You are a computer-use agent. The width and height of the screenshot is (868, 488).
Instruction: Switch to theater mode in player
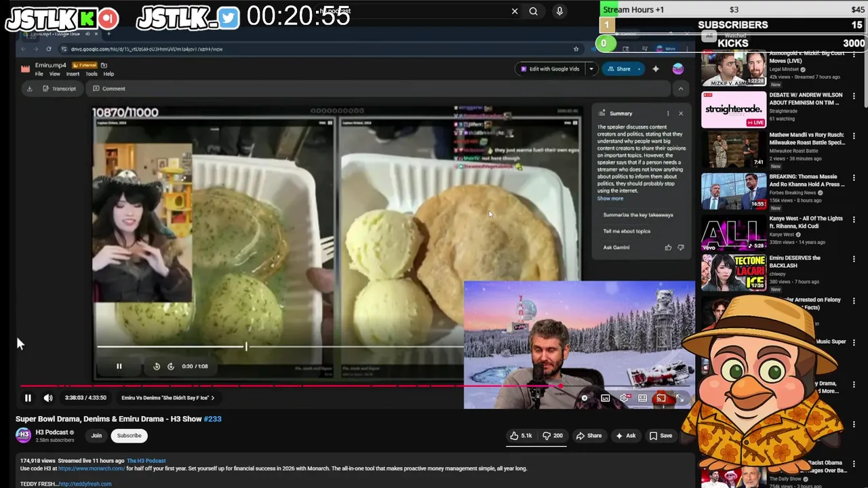[x=642, y=398]
